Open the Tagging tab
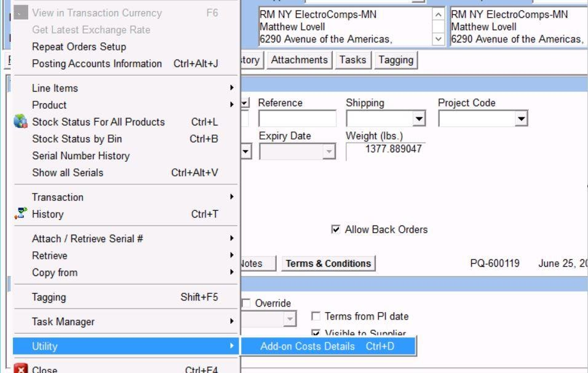 (x=395, y=60)
